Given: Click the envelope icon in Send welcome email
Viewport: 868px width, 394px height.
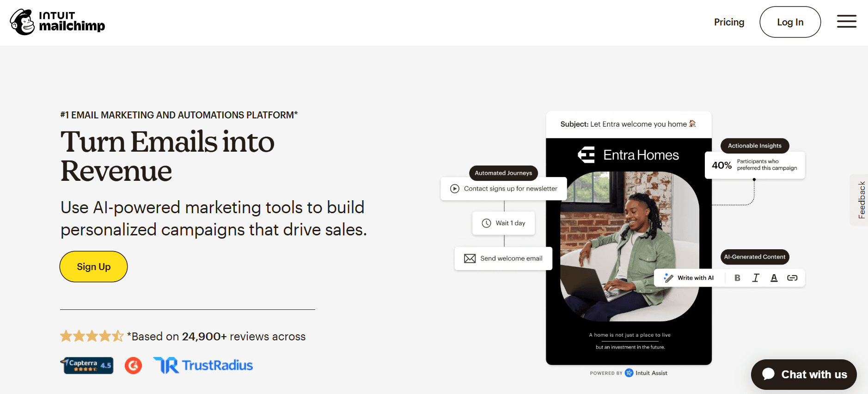Looking at the screenshot, I should coord(470,259).
